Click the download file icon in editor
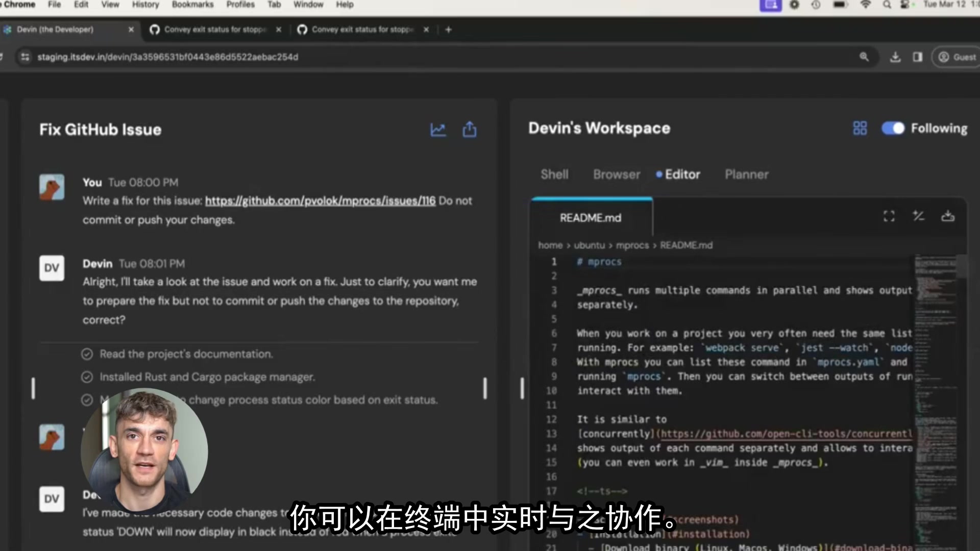Screen dimensions: 980x551 (948, 216)
